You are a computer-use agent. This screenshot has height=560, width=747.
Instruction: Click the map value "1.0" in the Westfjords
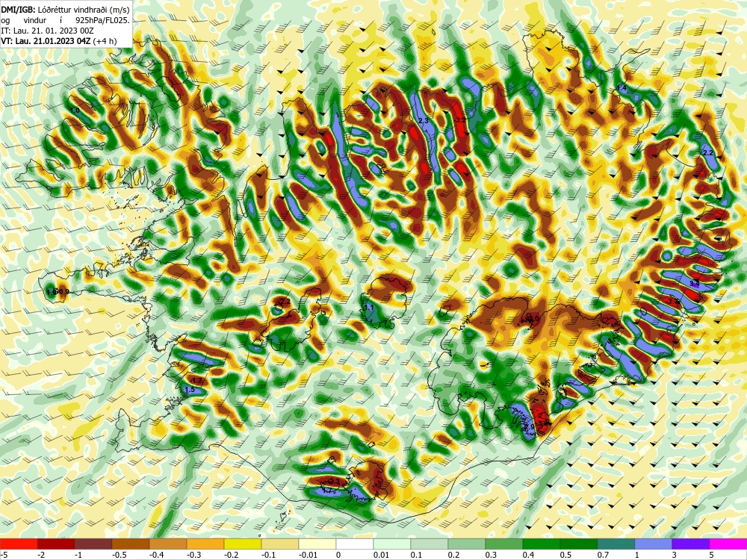click(x=75, y=111)
